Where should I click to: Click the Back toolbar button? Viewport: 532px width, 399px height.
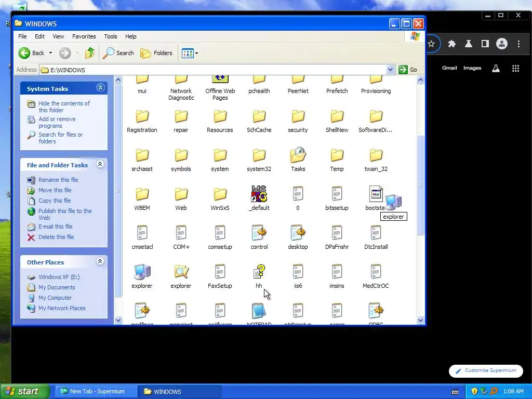pos(31,53)
